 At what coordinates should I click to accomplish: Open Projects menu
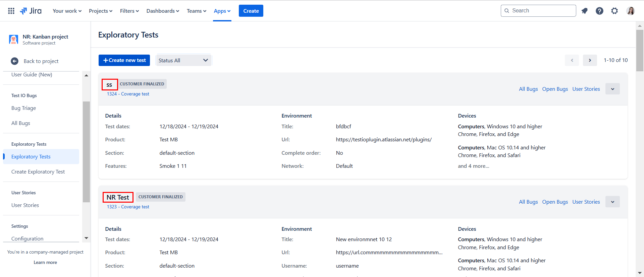tap(101, 11)
